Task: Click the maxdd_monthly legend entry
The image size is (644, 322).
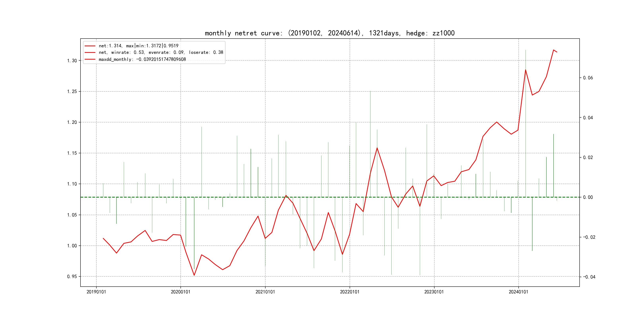Action: pyautogui.click(x=142, y=59)
